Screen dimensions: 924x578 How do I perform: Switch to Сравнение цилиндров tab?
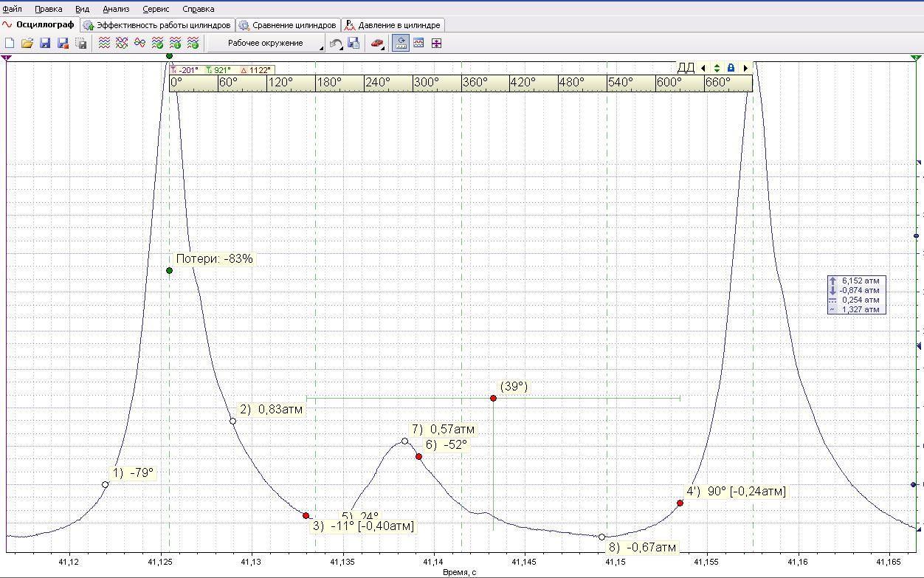pyautogui.click(x=289, y=25)
